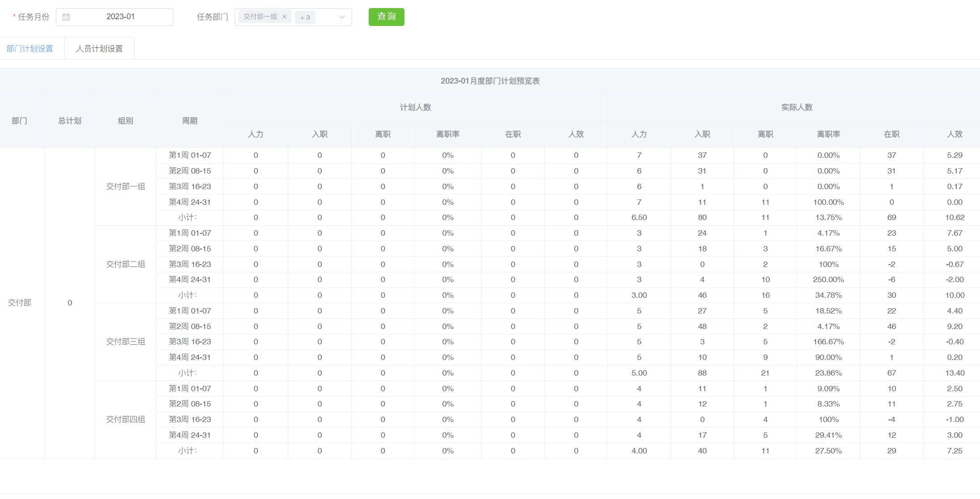Click 交付部二组 离职率 value 250.00%
The image size is (980, 499).
click(x=828, y=279)
